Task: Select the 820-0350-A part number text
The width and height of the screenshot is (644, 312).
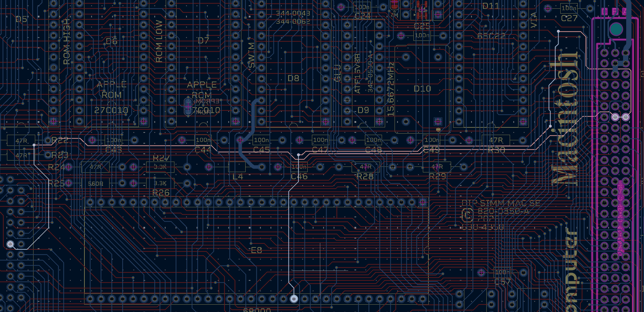Action: coord(503,211)
